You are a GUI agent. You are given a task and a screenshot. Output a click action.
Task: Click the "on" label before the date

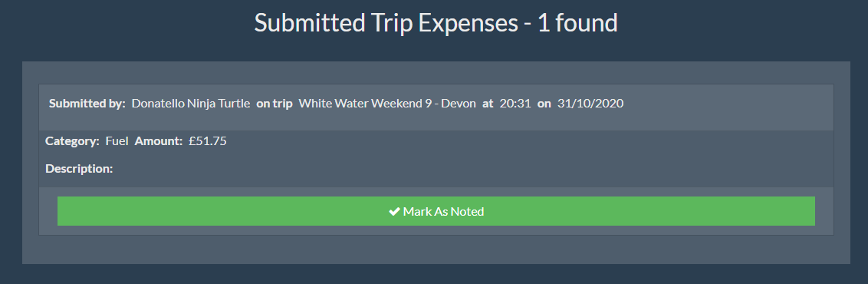point(544,104)
